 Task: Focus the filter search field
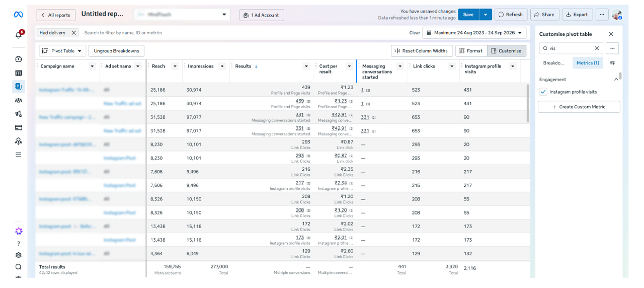click(x=242, y=33)
